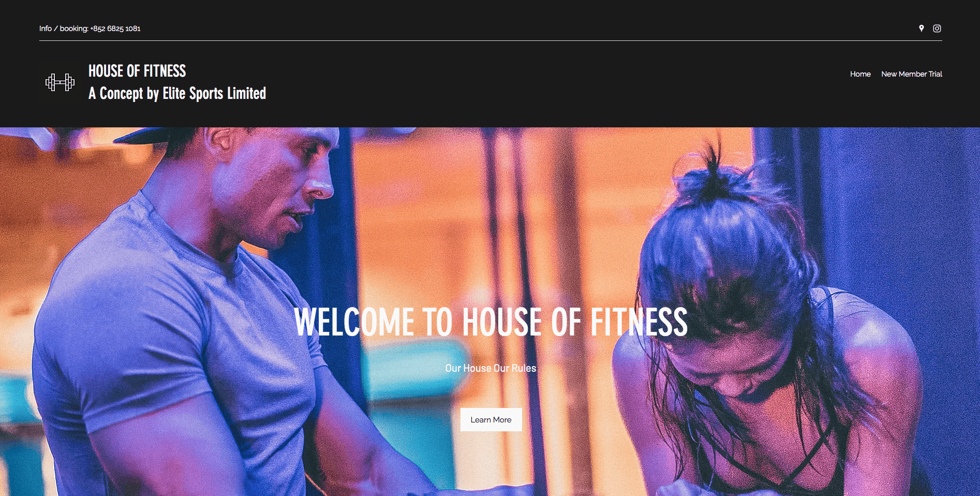The image size is (980, 496).
Task: Open the New Member Trial page
Action: [912, 74]
